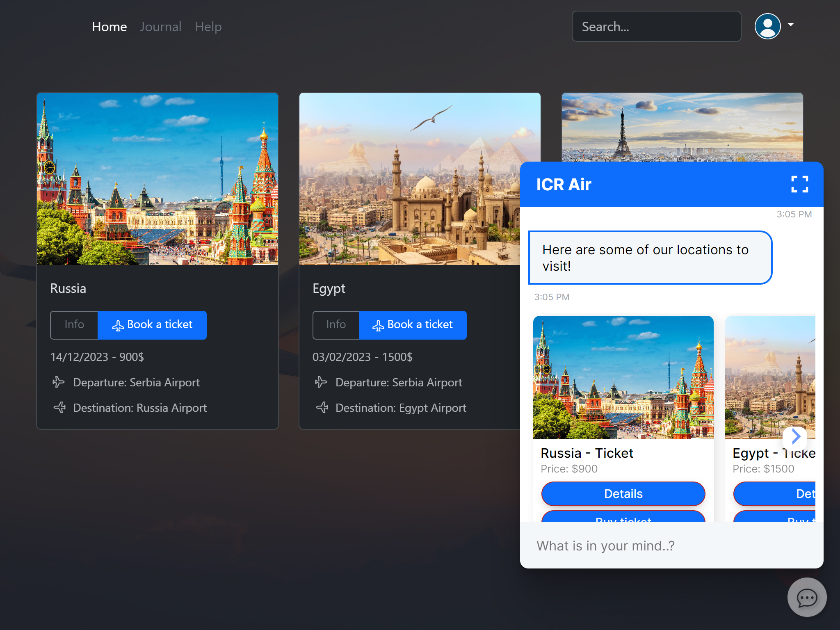Click destination plane icon on Egypt card
840x630 pixels.
322,408
